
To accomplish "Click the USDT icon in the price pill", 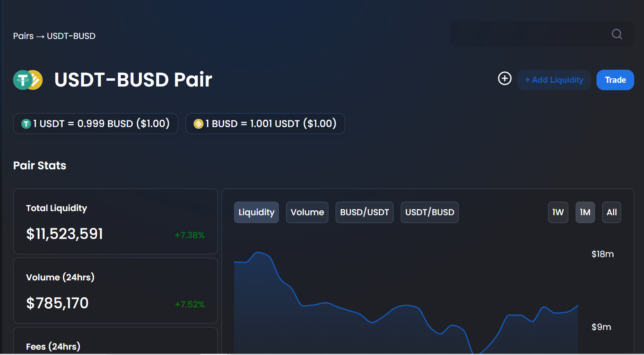I will click(x=26, y=123).
